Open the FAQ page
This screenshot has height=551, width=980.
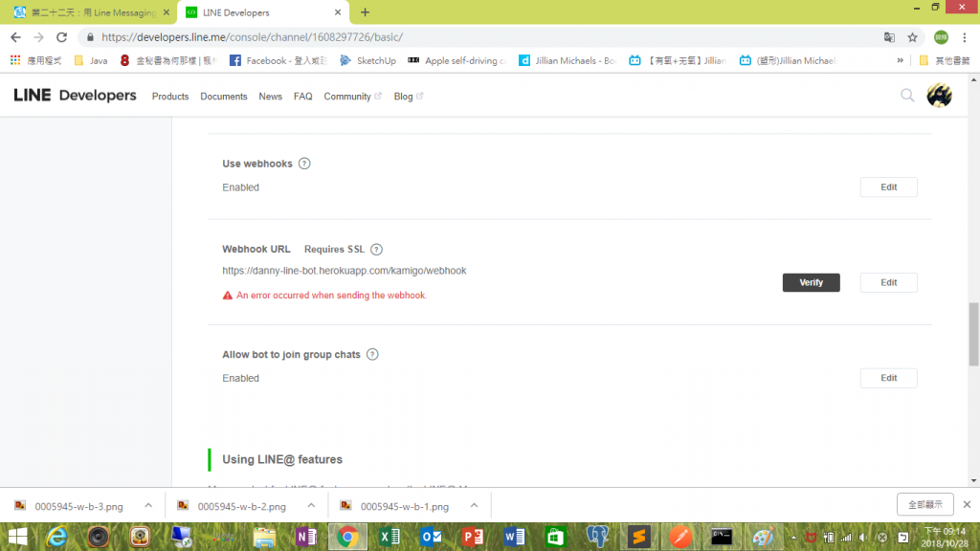(302, 97)
